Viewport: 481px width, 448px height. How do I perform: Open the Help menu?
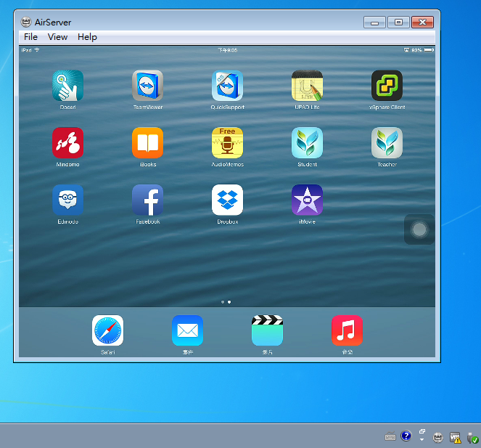click(87, 37)
